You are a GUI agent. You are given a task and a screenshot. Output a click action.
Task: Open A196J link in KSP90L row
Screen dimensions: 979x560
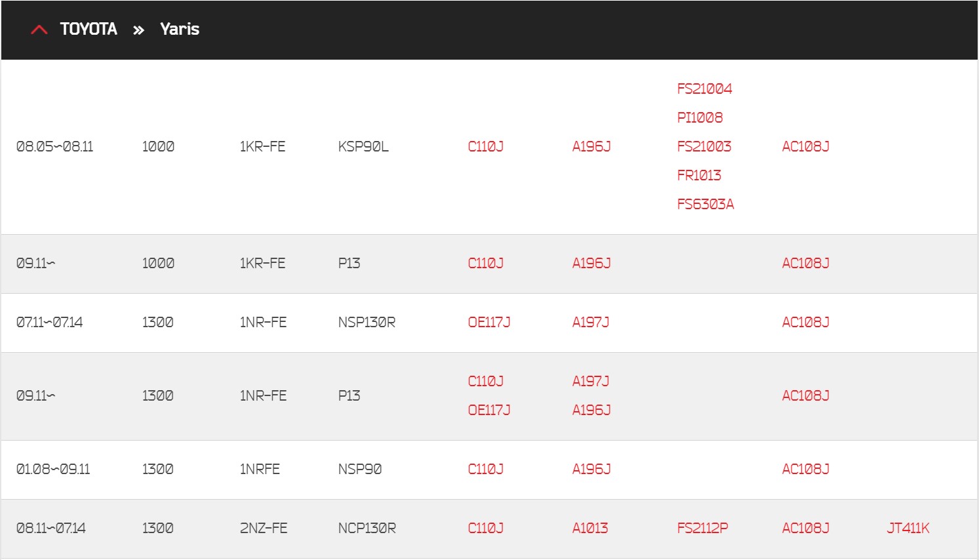[x=591, y=146]
